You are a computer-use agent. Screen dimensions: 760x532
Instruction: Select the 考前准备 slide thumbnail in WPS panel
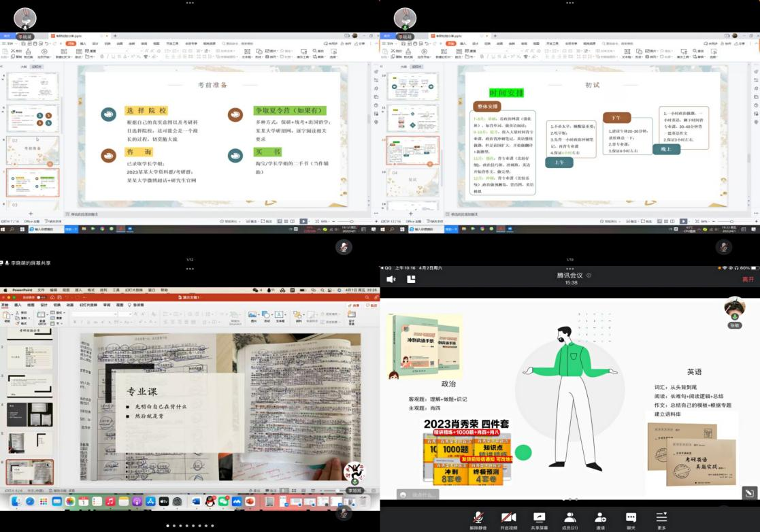point(33,150)
